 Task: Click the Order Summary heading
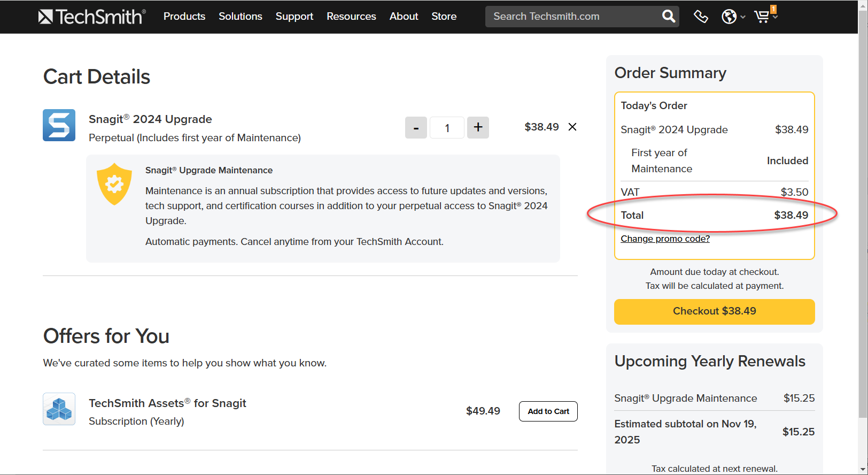click(x=670, y=73)
